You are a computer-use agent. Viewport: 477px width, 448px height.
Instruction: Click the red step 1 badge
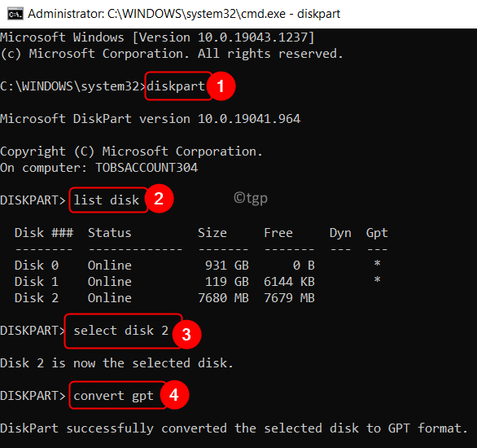221,86
